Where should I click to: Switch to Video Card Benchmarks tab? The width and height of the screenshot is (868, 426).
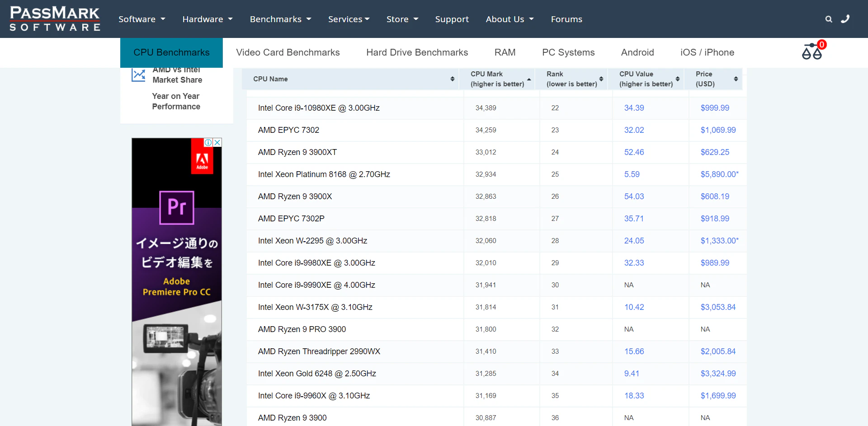click(288, 52)
